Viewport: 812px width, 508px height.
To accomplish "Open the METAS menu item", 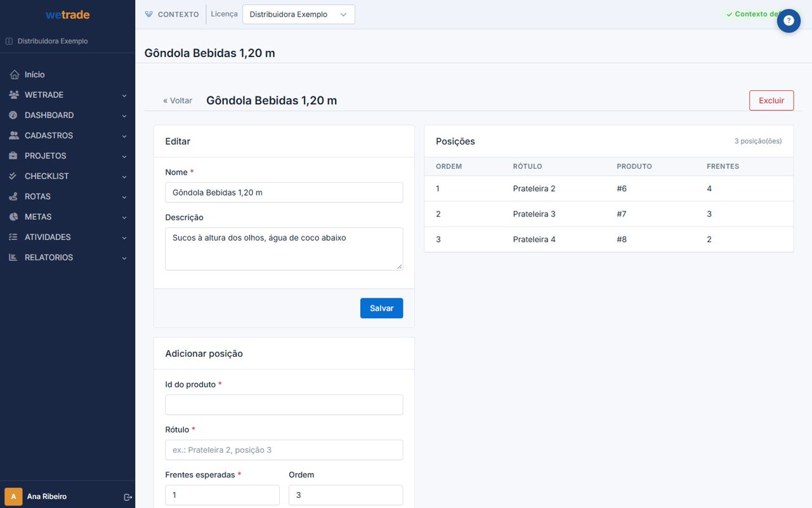I will 67,217.
